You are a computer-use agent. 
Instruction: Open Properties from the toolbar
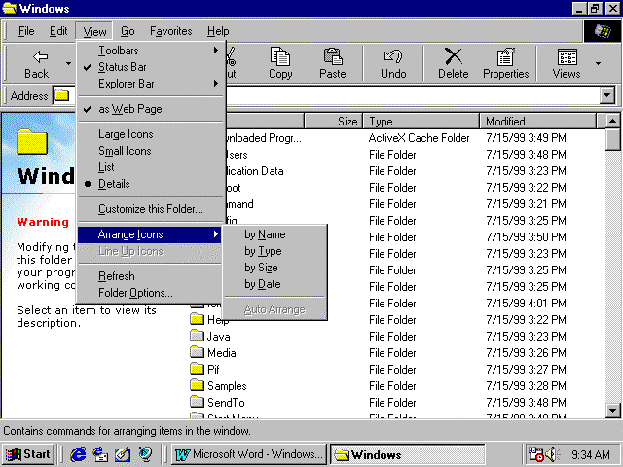click(506, 64)
